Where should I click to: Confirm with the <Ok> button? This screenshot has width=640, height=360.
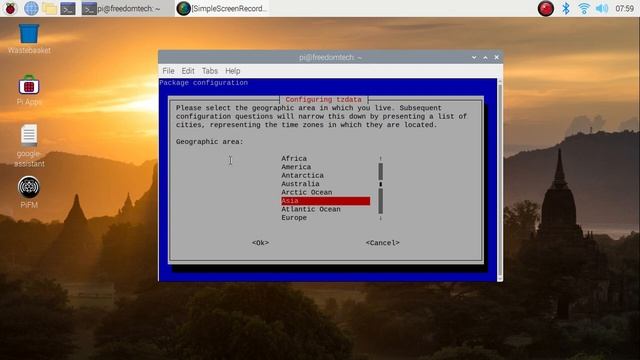[260, 243]
